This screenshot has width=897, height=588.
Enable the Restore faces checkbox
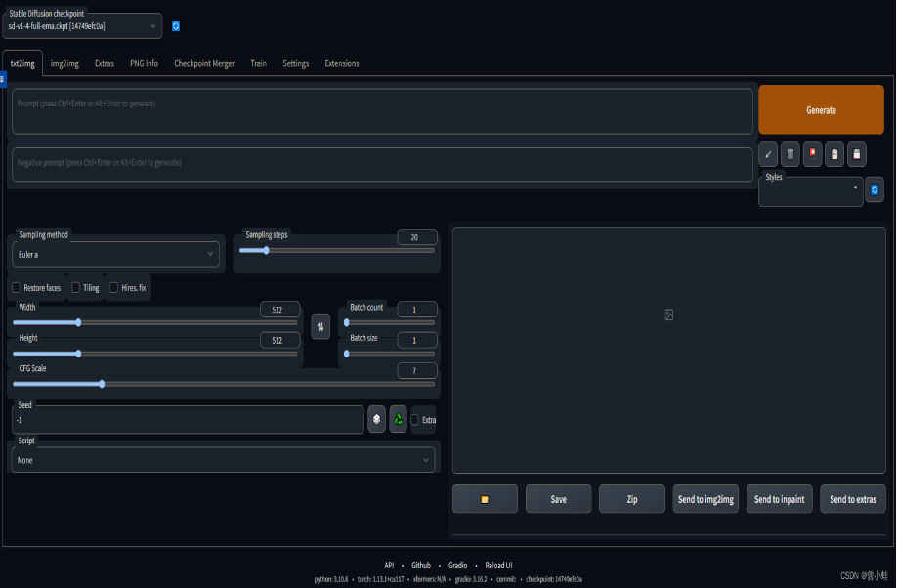pyautogui.click(x=17, y=288)
